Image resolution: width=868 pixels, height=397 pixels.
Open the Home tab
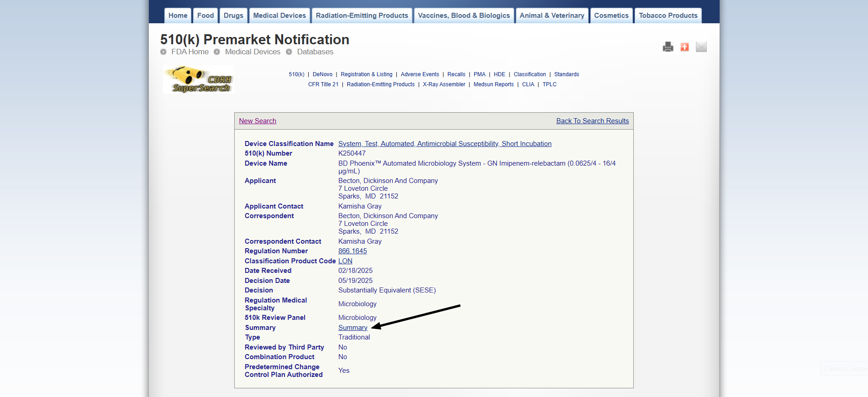pos(178,16)
